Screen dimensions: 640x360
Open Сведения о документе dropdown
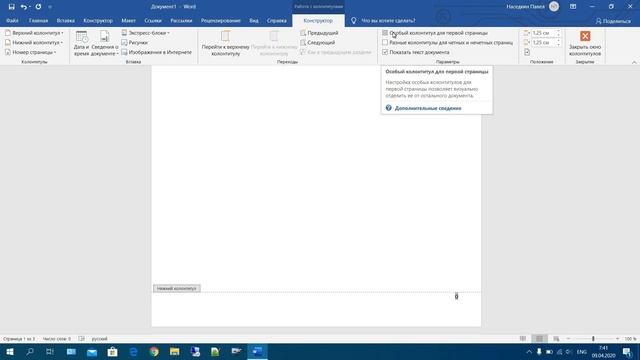[105, 43]
